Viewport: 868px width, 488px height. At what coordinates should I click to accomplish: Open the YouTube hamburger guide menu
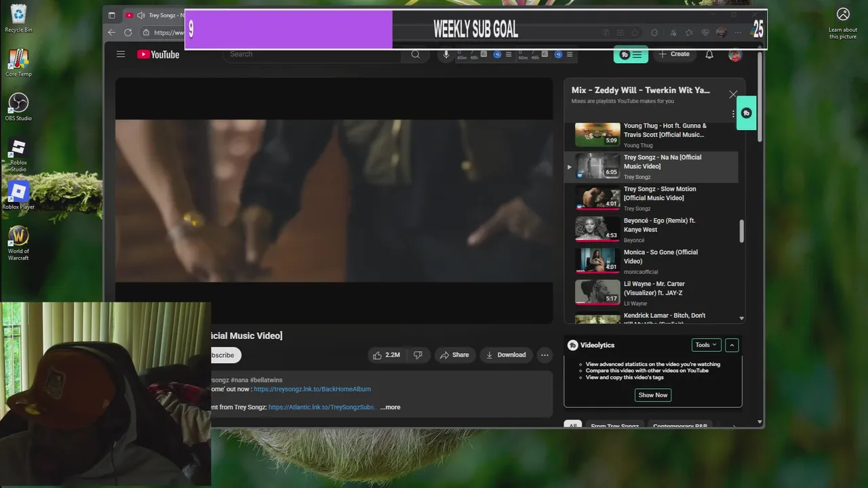121,54
